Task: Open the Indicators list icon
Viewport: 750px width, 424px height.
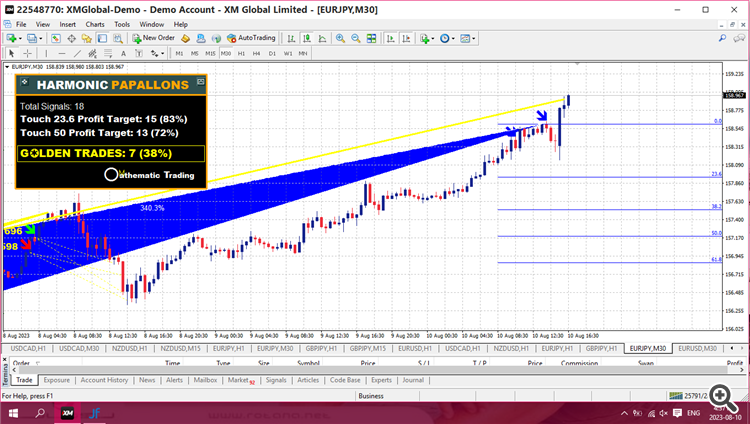Action: click(424, 38)
